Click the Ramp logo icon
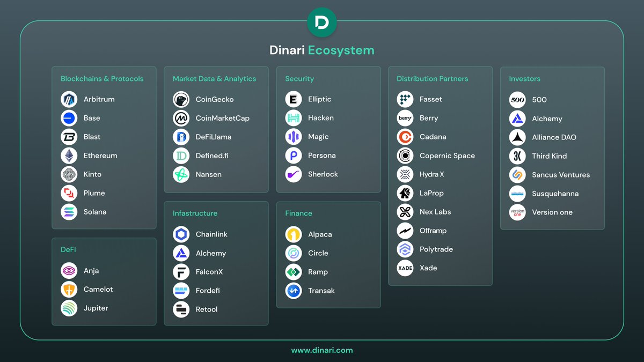This screenshot has height=362, width=644. point(294,272)
